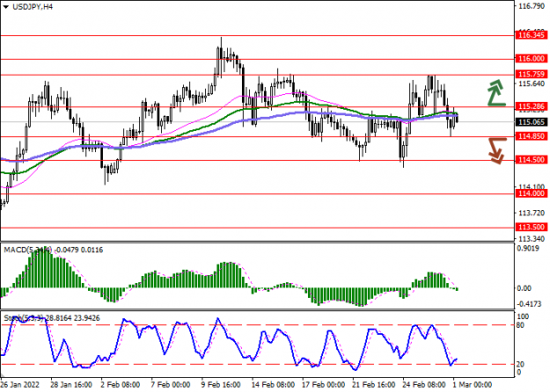
Task: Click the 24 Feb 08:00 time label
Action: [x=424, y=385]
